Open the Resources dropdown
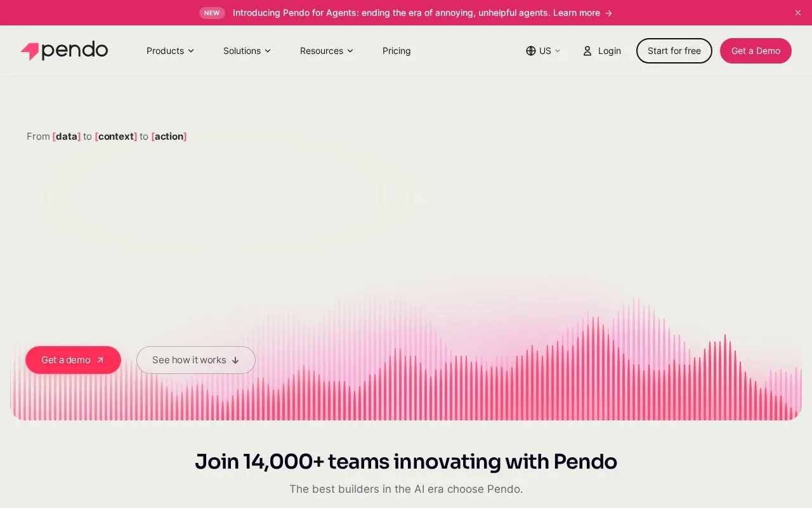This screenshot has width=812, height=508. (x=327, y=51)
